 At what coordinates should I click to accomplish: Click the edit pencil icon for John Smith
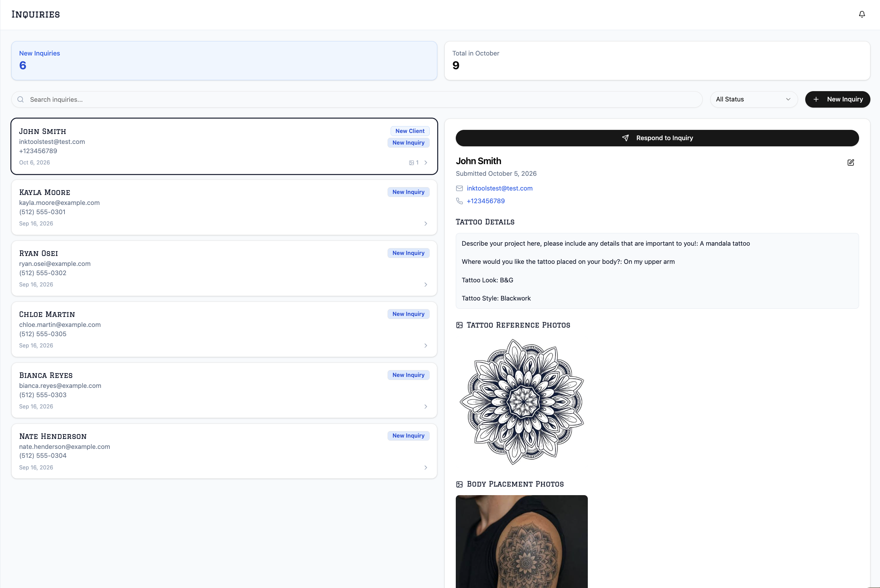point(851,162)
